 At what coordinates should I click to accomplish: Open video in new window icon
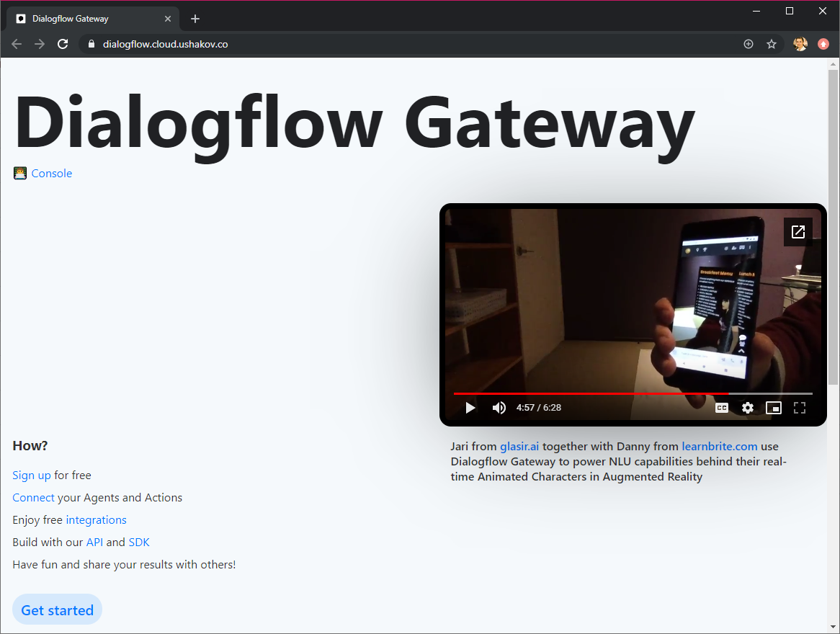tap(797, 231)
